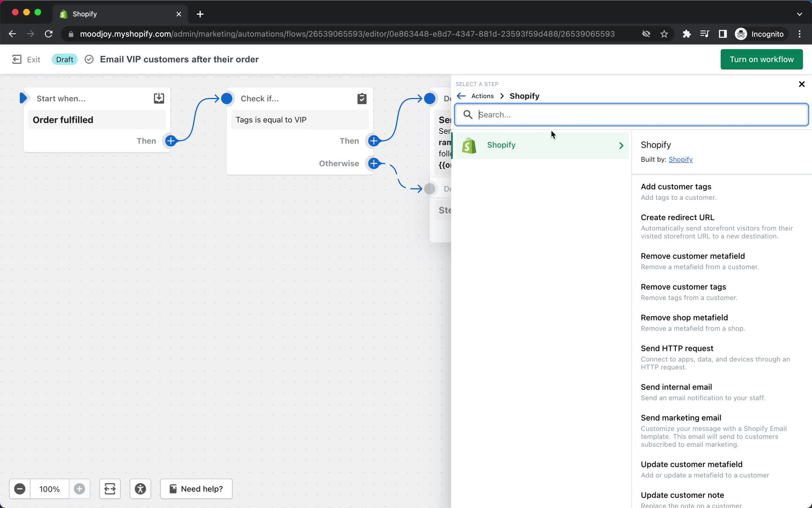Select Send marketing email action
This screenshot has width=812, height=508.
tap(680, 418)
